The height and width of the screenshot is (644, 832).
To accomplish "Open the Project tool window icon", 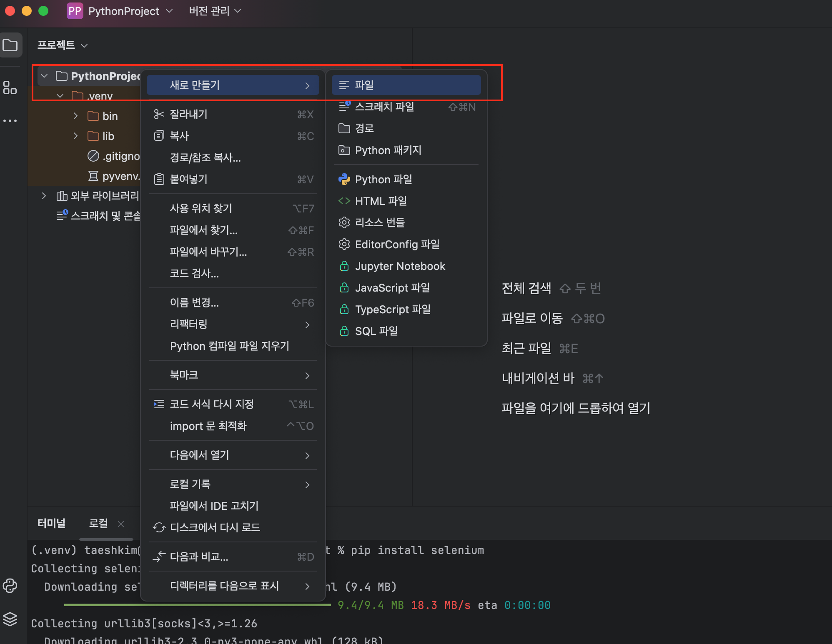I will 10,45.
